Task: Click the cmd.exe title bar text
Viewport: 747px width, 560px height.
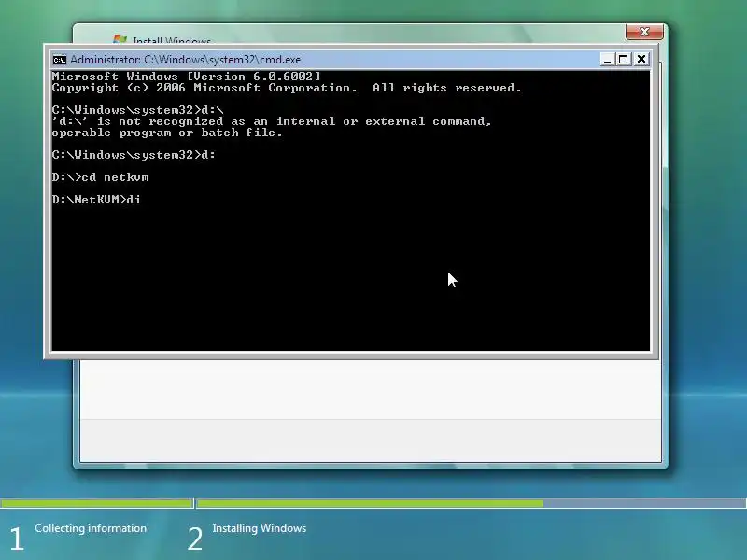Action: click(x=185, y=60)
